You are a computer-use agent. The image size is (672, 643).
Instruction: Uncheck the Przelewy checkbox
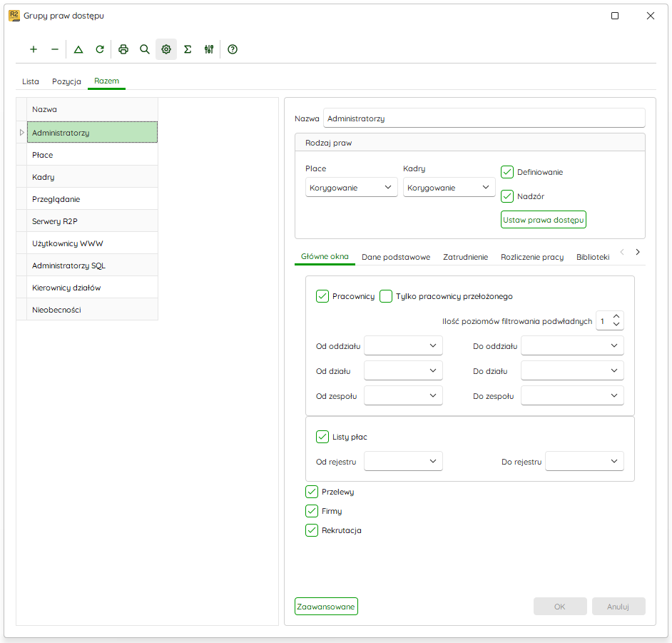click(312, 492)
